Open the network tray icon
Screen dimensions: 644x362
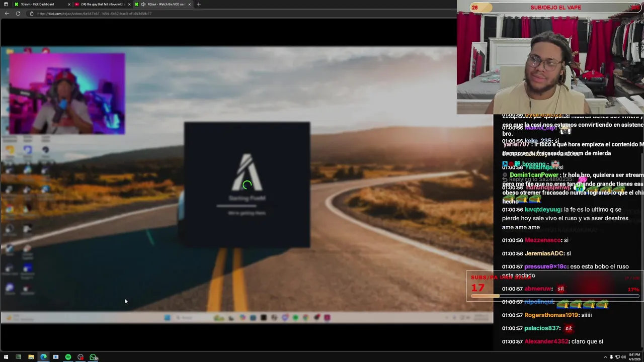[617, 357]
